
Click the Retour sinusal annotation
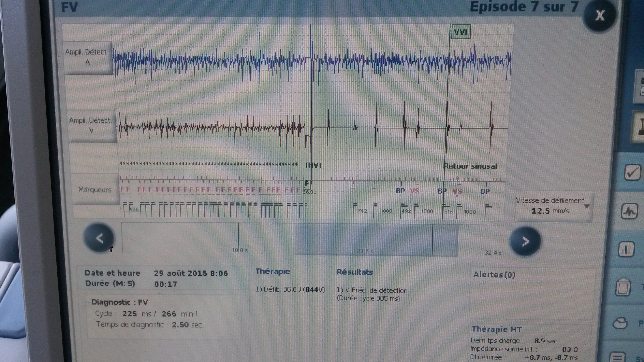pos(470,166)
